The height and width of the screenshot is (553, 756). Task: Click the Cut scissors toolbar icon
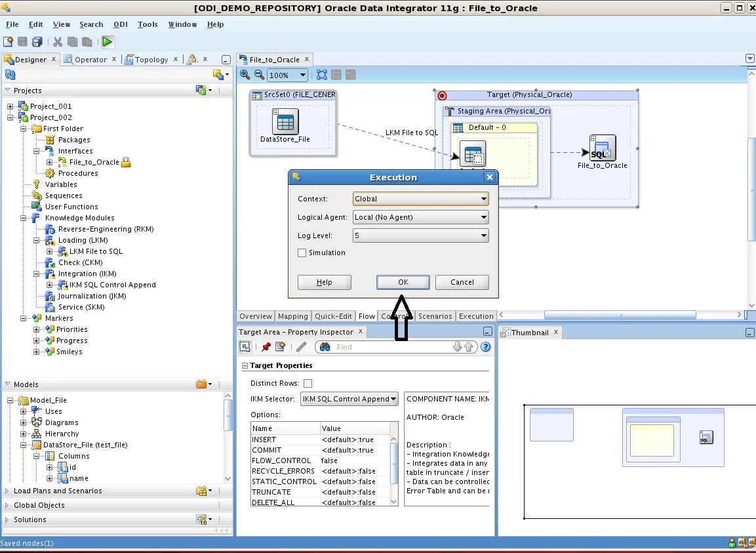[x=58, y=42]
